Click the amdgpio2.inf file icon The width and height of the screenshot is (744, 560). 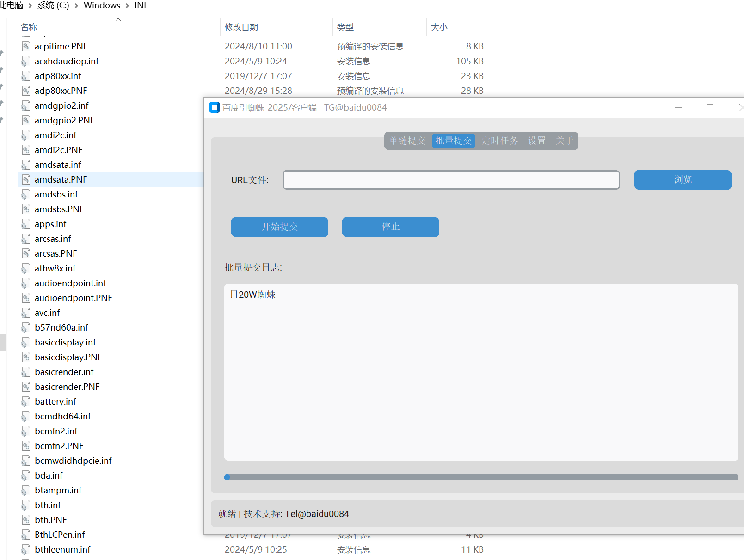pos(26,105)
